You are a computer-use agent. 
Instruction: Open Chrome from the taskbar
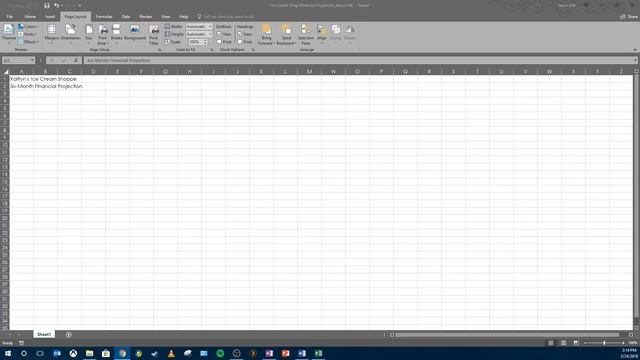click(x=122, y=353)
